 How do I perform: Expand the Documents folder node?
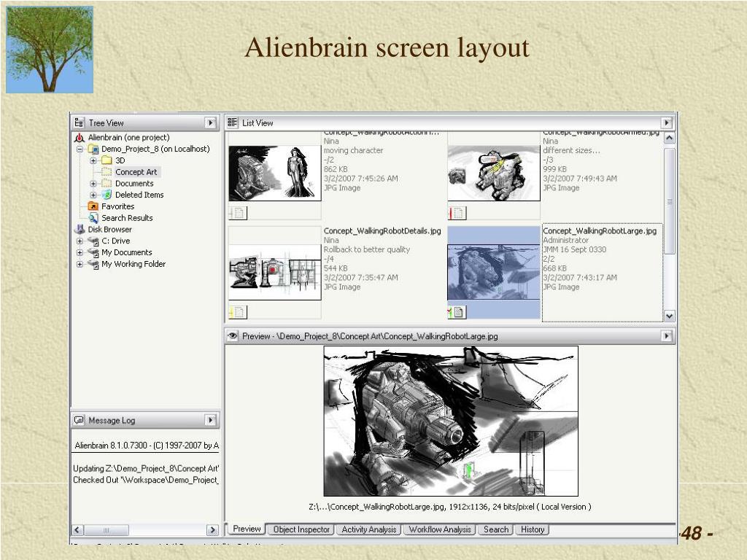[x=93, y=183]
